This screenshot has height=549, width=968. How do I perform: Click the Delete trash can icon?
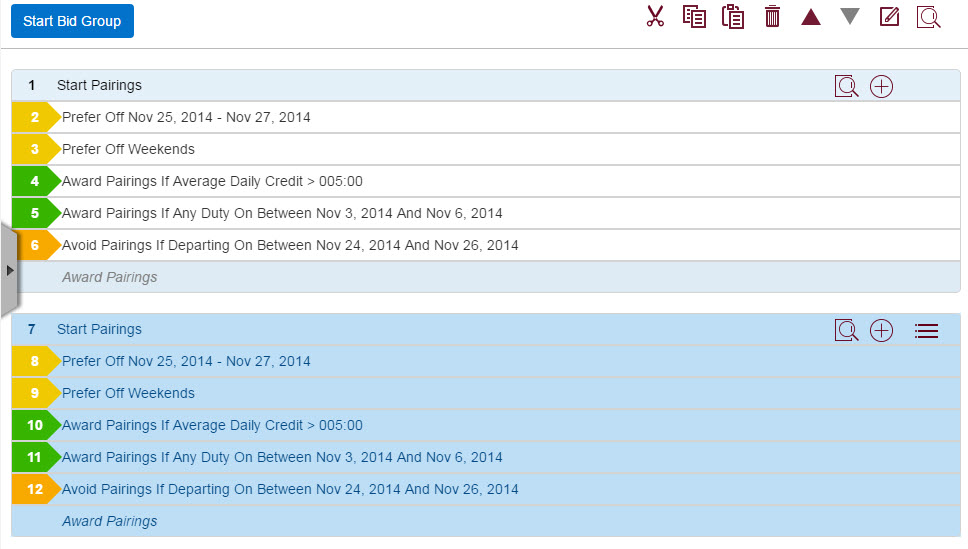772,17
